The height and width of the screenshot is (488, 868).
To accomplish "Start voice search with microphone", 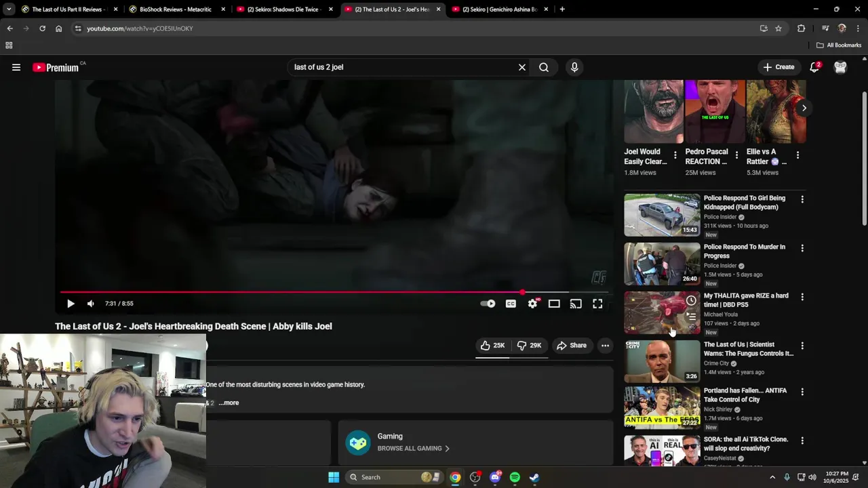I will click(574, 67).
